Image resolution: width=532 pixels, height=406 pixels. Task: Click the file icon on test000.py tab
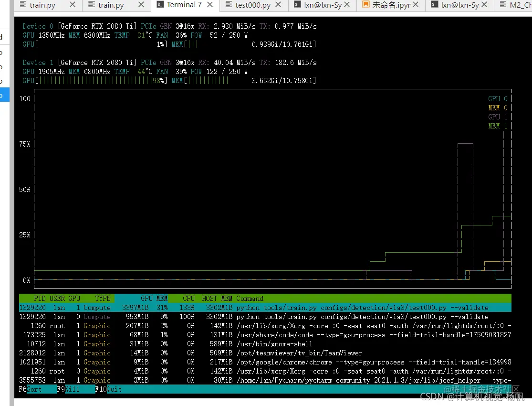point(229,5)
